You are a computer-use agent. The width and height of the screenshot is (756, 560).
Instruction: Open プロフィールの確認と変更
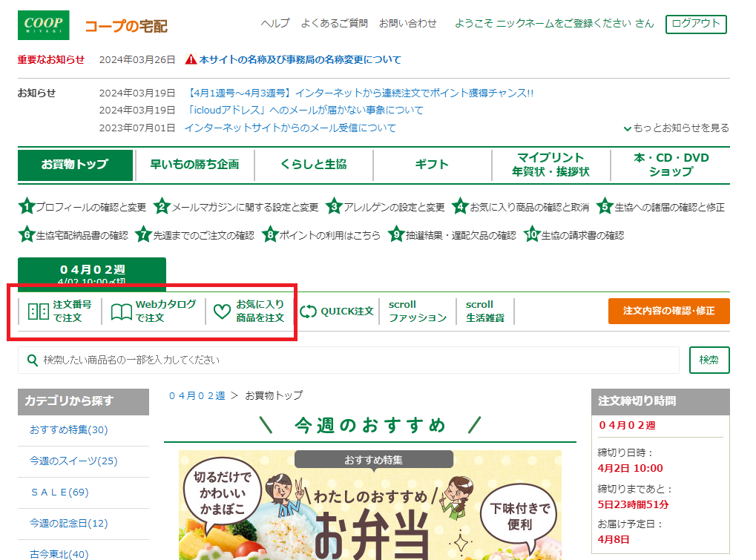(x=91, y=207)
